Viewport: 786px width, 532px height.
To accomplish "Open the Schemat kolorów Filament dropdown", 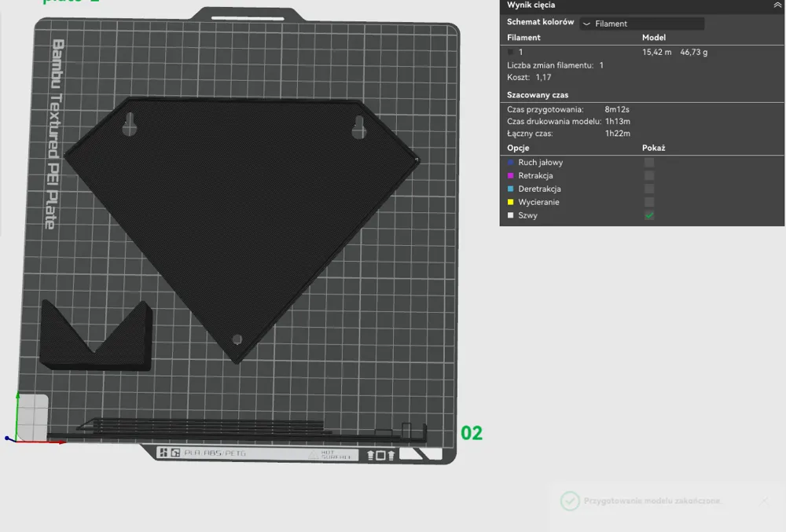I will click(641, 24).
